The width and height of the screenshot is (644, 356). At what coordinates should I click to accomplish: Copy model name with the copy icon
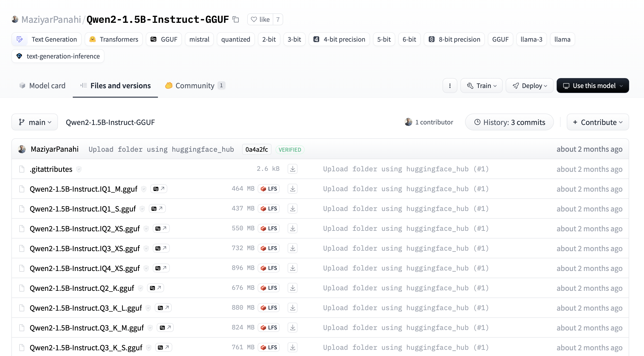point(236,19)
